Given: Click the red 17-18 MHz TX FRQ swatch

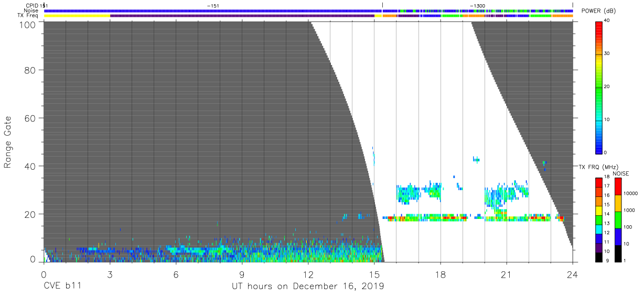Looking at the screenshot, I should 599,183.
